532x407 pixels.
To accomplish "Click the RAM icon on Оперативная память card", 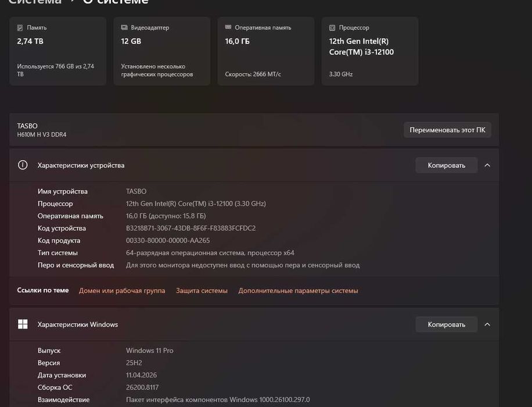I will click(x=228, y=27).
